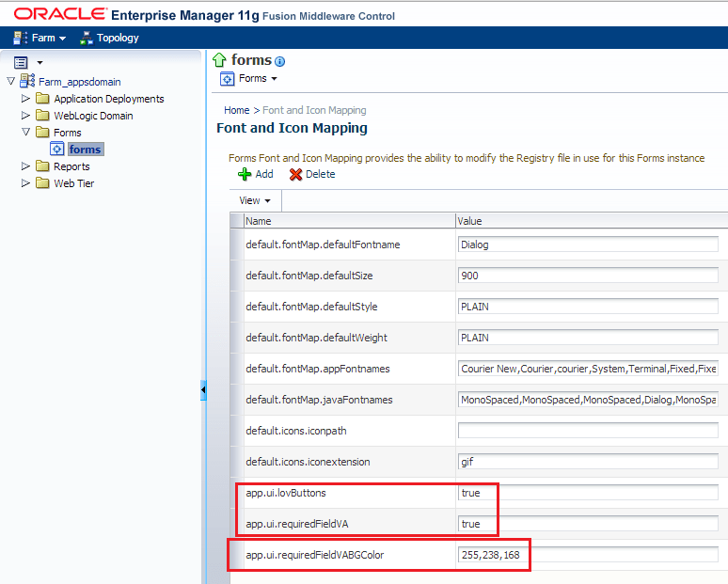The image size is (728, 584).
Task: Select Web Tier tree item
Action: click(73, 183)
